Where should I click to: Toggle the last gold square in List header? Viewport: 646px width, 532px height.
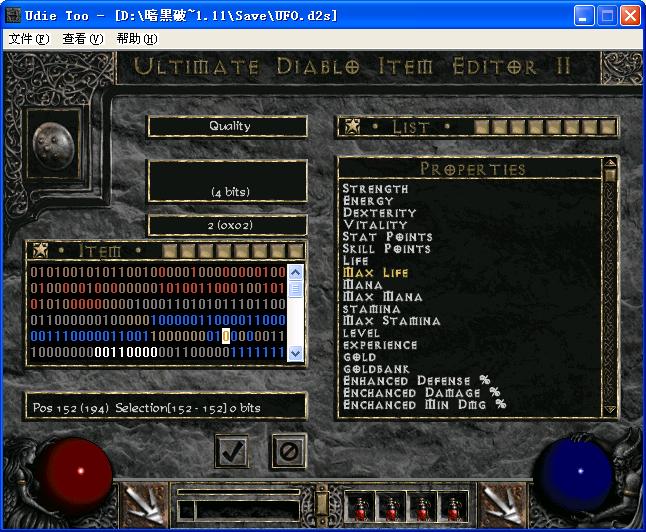(x=608, y=127)
